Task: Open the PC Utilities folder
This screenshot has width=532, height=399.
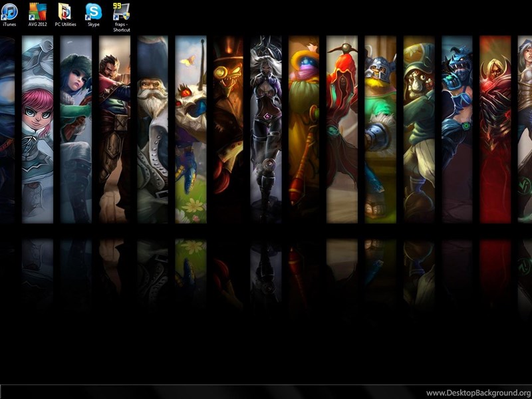Action: (65, 13)
